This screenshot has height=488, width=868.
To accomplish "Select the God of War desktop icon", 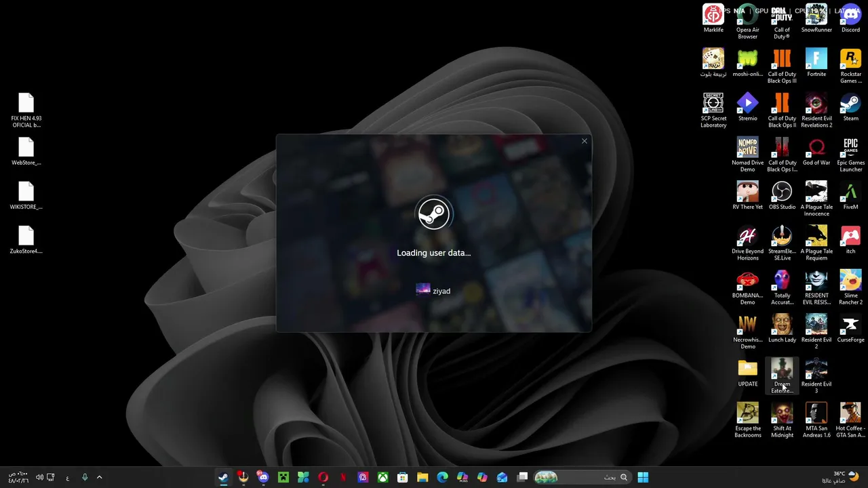I will [816, 151].
